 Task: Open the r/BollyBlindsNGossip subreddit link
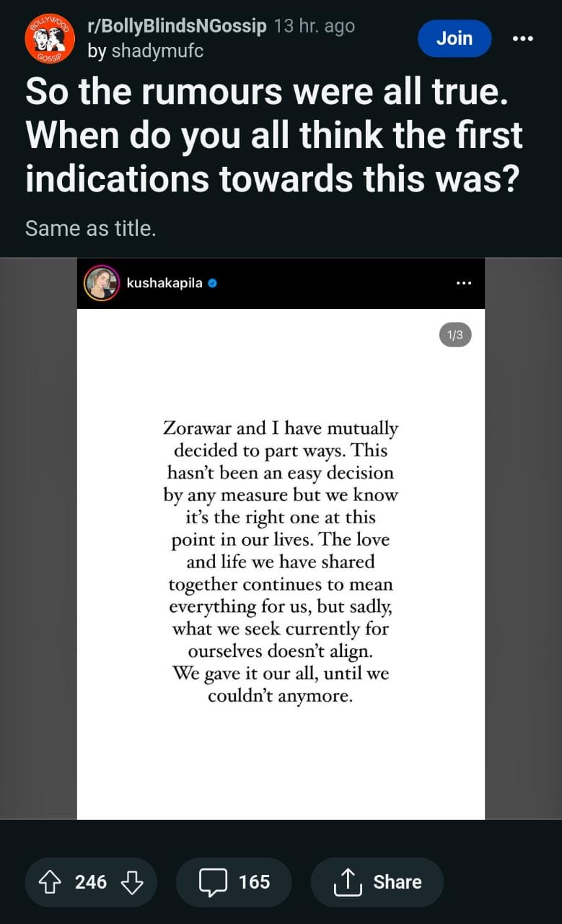177,27
